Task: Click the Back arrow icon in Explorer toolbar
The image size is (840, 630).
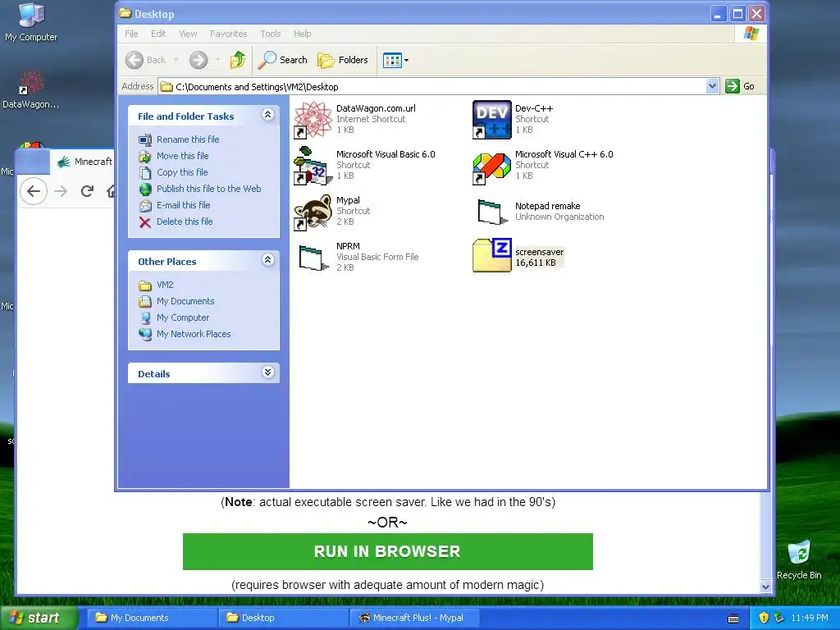Action: 135,60
